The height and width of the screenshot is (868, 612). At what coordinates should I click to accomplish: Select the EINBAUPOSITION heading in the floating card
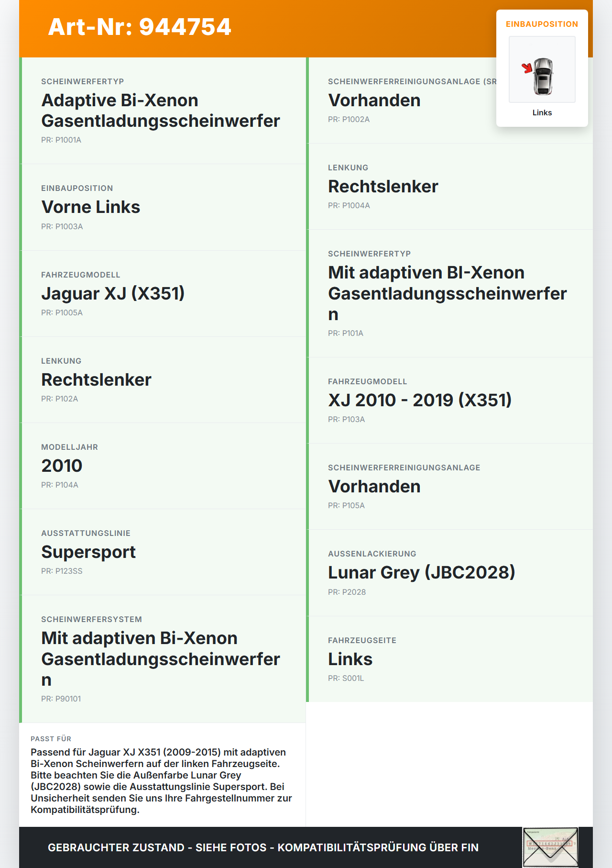pyautogui.click(x=542, y=24)
